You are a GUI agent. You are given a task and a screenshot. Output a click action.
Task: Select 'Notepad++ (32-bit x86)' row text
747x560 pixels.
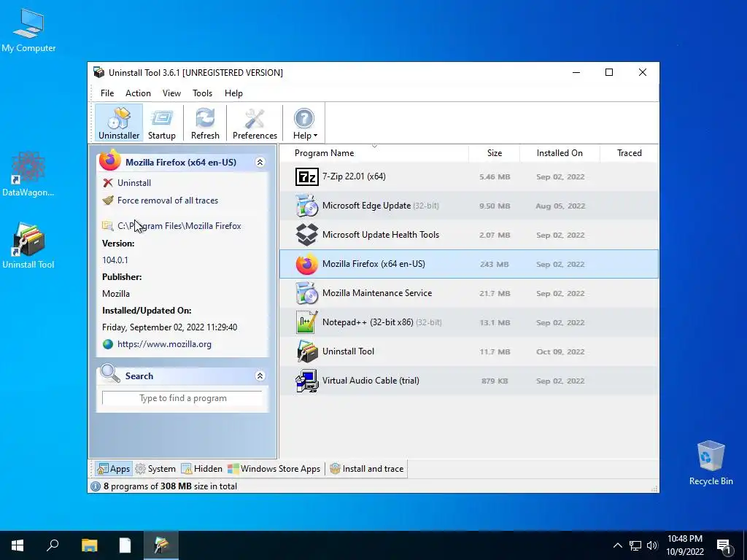368,322
